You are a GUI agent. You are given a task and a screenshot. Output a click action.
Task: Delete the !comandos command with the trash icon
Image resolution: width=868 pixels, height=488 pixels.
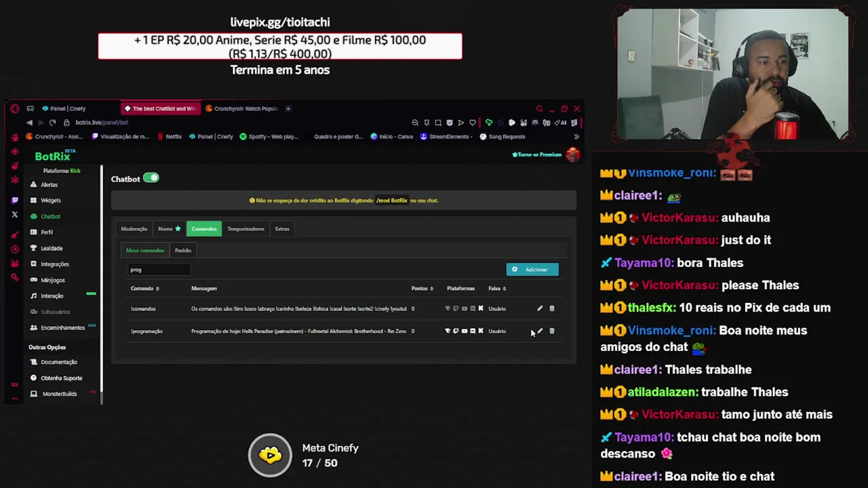pyautogui.click(x=552, y=308)
